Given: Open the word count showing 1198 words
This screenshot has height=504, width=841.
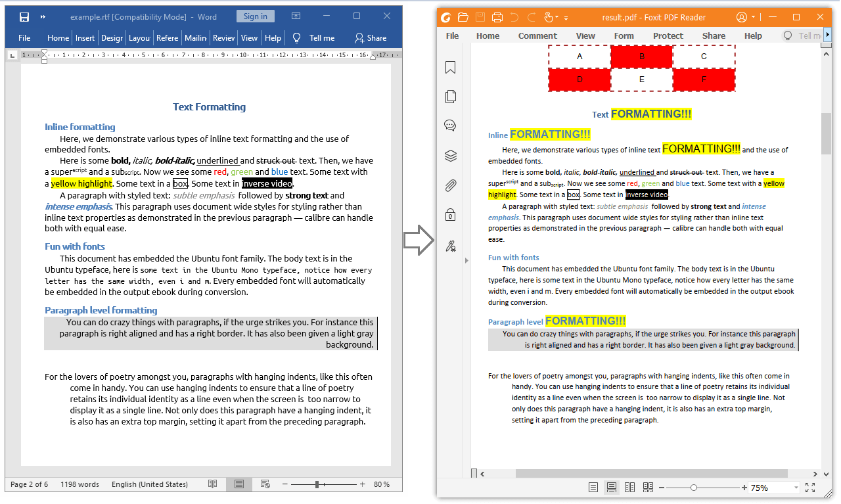Looking at the screenshot, I should [x=80, y=484].
